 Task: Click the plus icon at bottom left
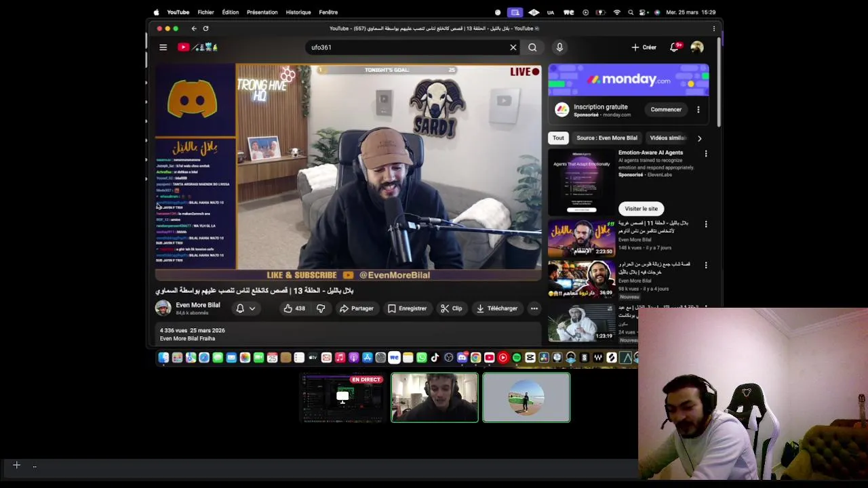point(16,465)
